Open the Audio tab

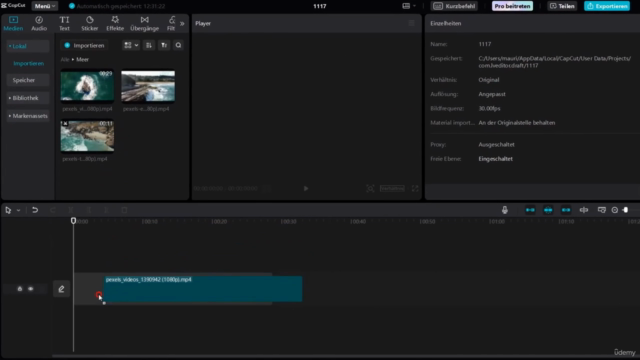(39, 23)
